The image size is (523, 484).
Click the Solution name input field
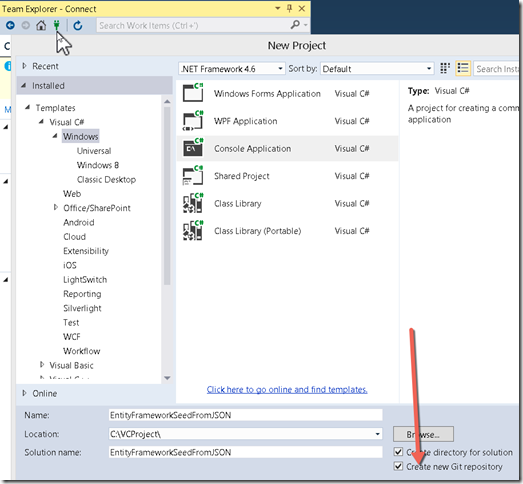point(245,452)
